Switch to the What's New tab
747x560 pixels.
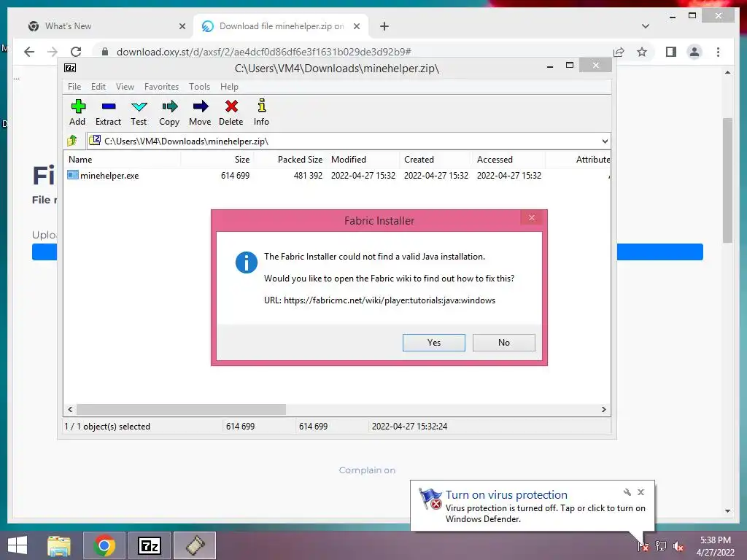pyautogui.click(x=107, y=26)
